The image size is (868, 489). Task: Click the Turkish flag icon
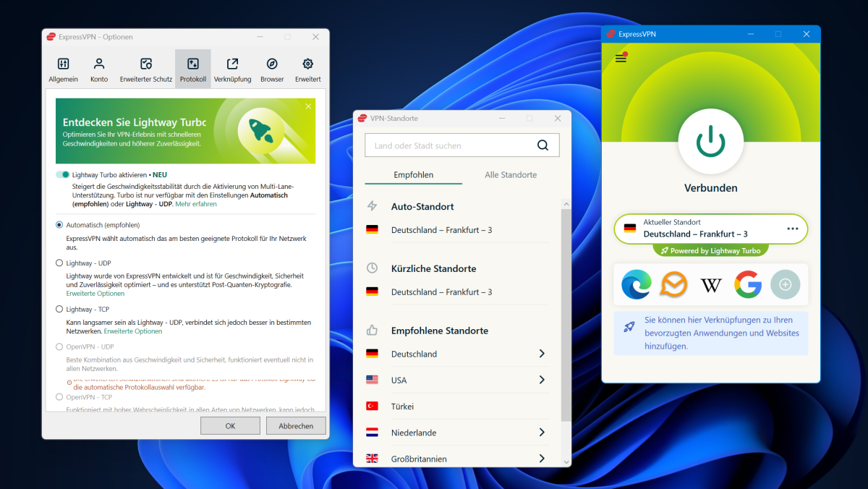click(373, 407)
